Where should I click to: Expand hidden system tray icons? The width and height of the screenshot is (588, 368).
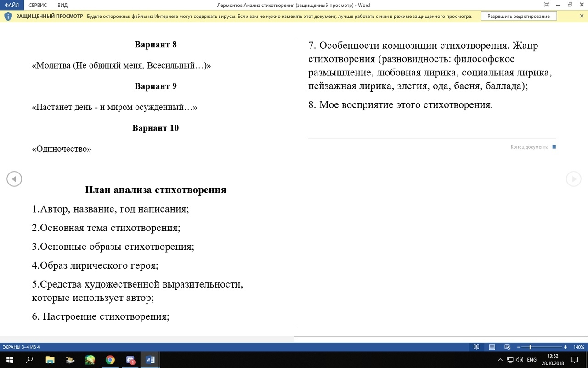click(x=500, y=360)
